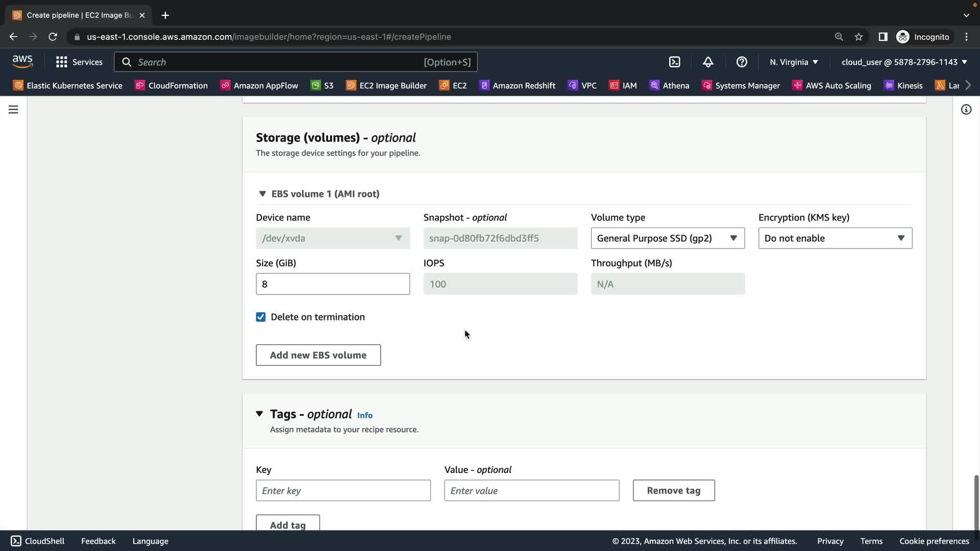This screenshot has height=551, width=980.
Task: Click the Tags Info link
Action: tap(364, 415)
